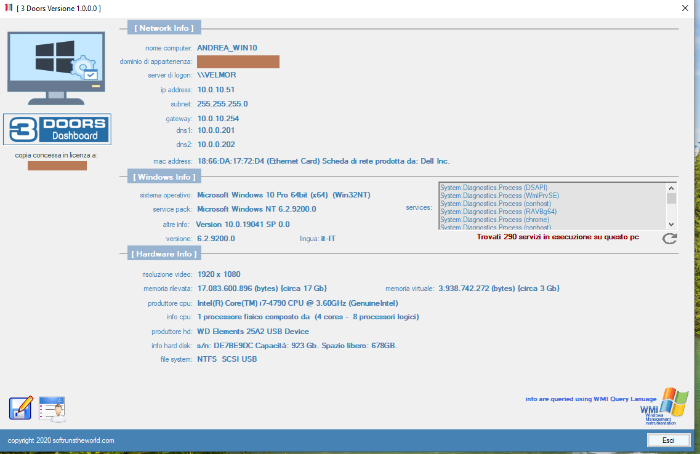Click subnet value 255.255.255.0
Image resolution: width=700 pixels, height=454 pixels.
point(222,104)
